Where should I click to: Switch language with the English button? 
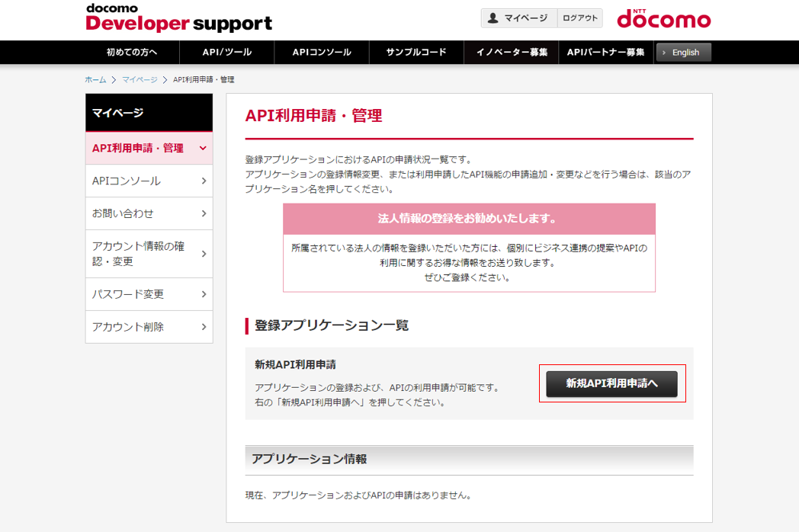click(683, 53)
